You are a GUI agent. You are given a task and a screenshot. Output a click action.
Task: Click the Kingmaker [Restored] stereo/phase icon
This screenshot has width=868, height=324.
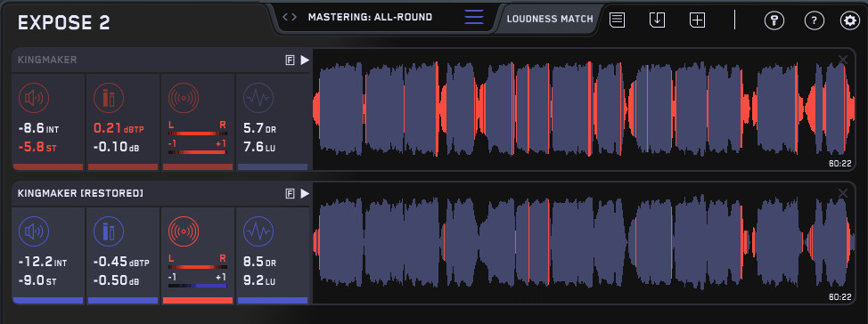[184, 231]
